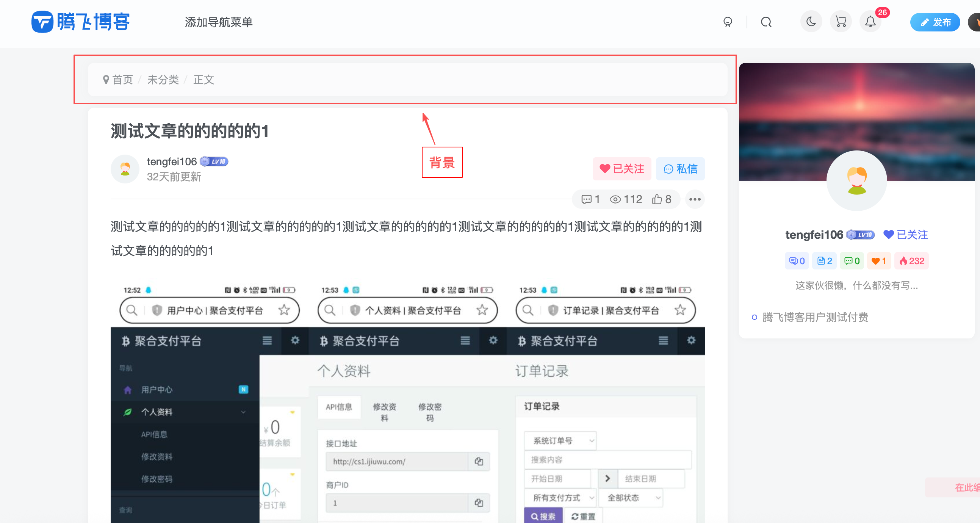The height and width of the screenshot is (523, 980).
Task: Toggle dark mode with the moon icon
Action: [811, 22]
